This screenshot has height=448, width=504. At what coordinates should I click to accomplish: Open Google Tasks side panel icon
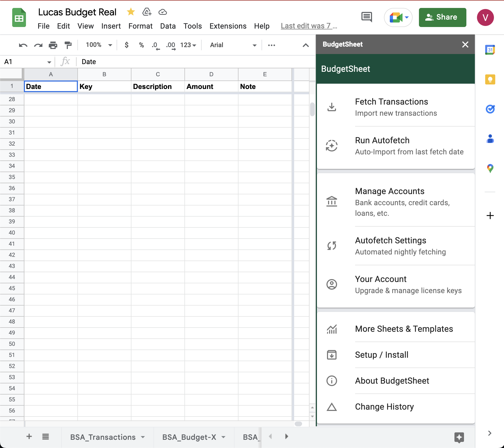point(490,109)
